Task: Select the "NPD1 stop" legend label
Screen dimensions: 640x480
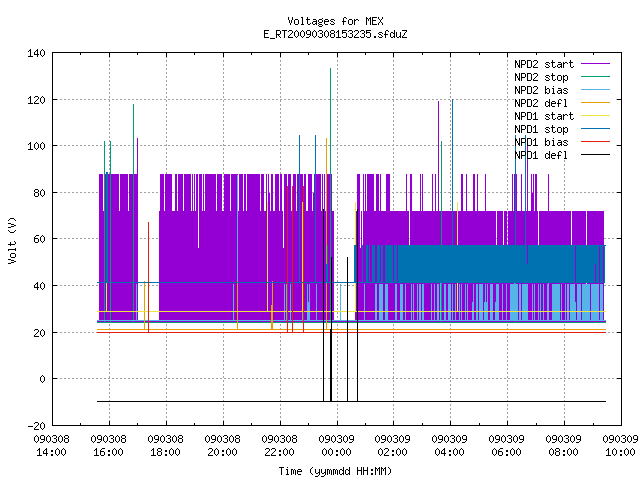Action: pyautogui.click(x=541, y=129)
